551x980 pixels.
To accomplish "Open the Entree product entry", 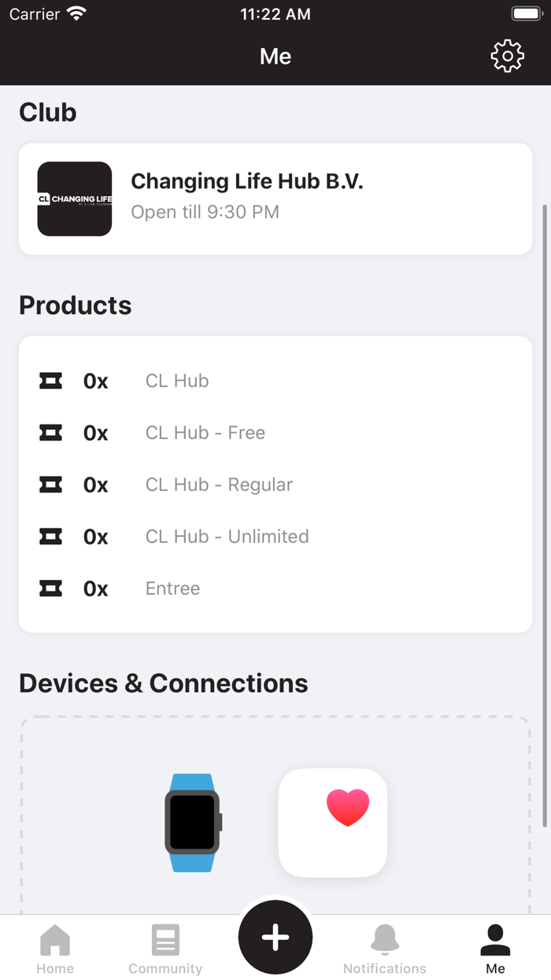I will (173, 589).
